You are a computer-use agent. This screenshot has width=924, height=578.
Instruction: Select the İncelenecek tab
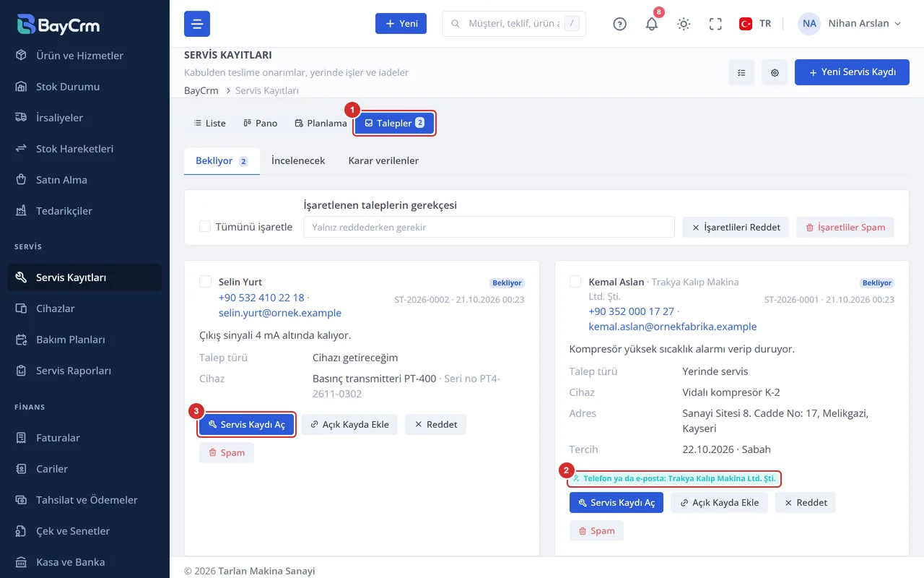coord(298,160)
